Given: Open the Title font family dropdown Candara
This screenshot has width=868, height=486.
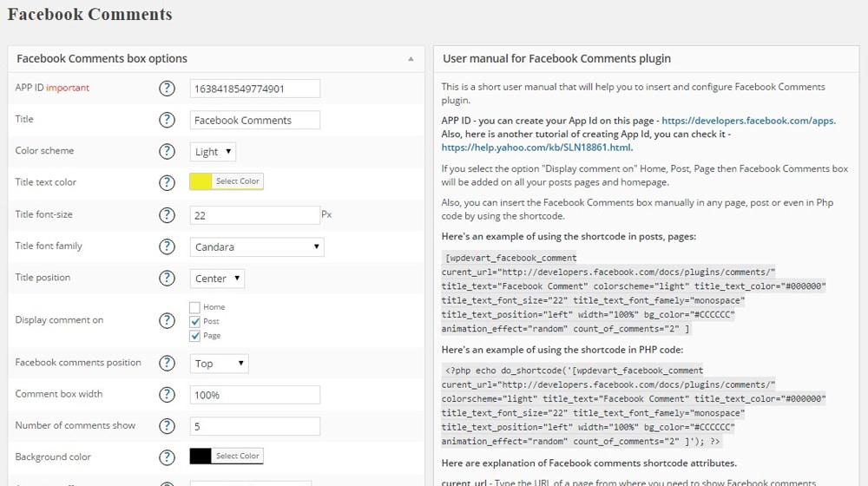Looking at the screenshot, I should [x=256, y=246].
